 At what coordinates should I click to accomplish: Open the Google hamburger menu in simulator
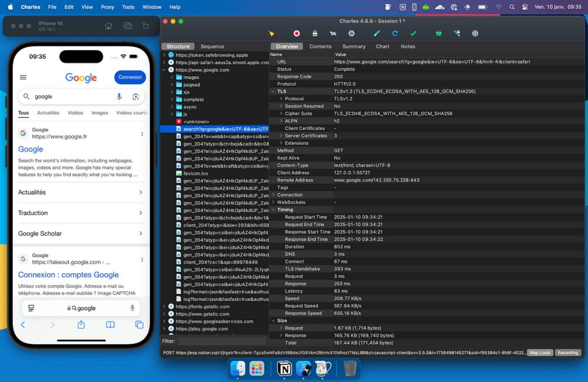pyautogui.click(x=24, y=77)
